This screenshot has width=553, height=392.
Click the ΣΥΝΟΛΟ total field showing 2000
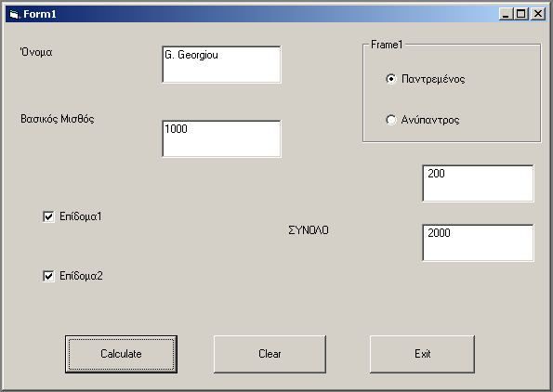click(478, 242)
